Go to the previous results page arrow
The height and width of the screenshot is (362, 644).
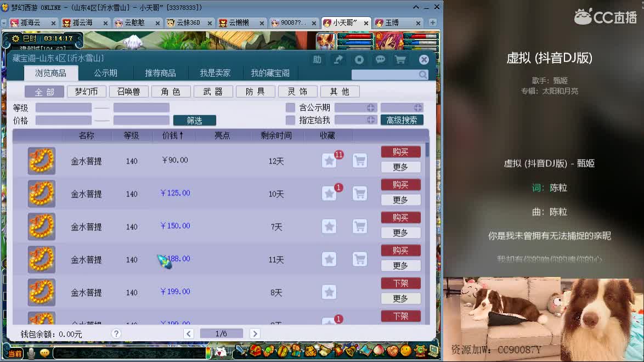(189, 333)
